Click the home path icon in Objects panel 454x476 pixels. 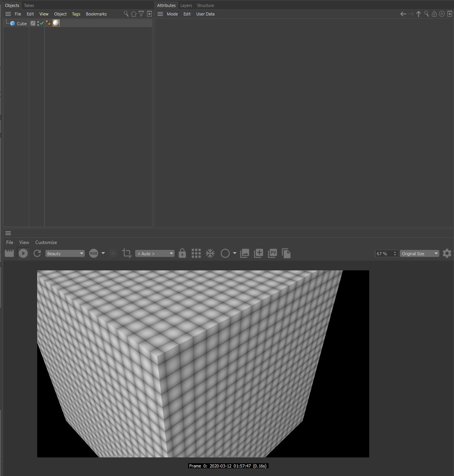134,14
